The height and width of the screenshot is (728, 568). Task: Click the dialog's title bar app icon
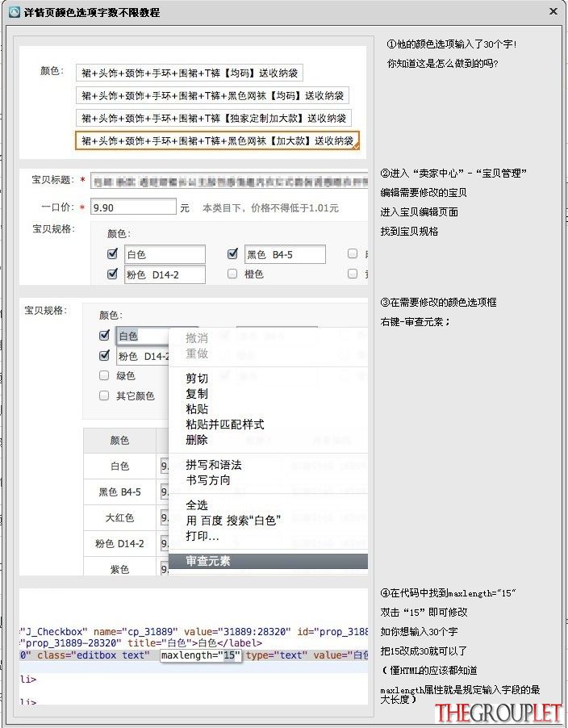(14, 11)
